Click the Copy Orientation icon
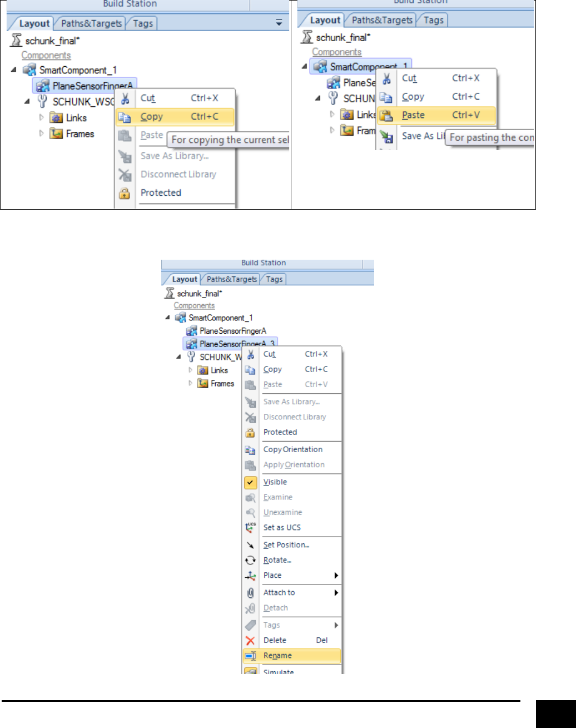 click(x=250, y=450)
